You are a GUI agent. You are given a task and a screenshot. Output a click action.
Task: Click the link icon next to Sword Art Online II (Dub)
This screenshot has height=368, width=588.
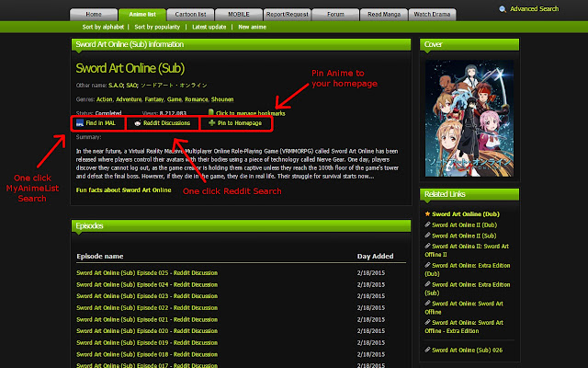[427, 224]
